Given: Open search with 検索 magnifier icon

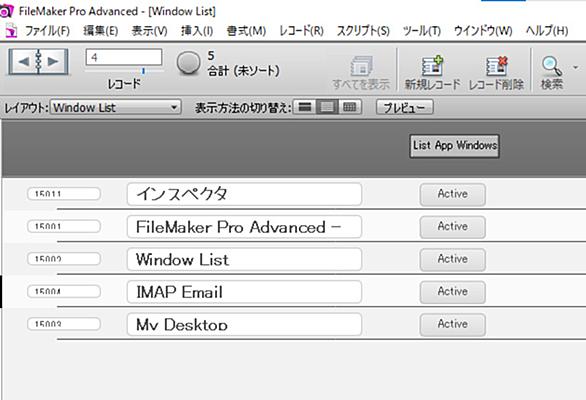Looking at the screenshot, I should pyautogui.click(x=552, y=66).
